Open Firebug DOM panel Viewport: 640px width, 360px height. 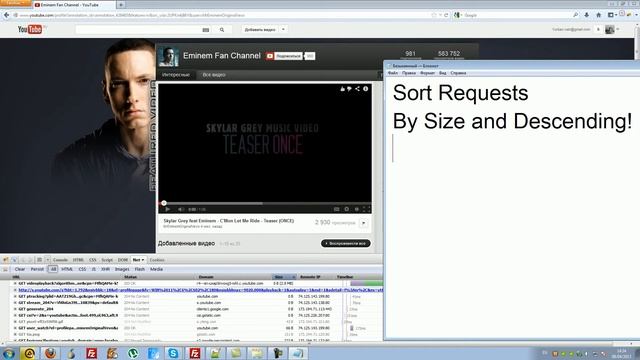click(123, 260)
